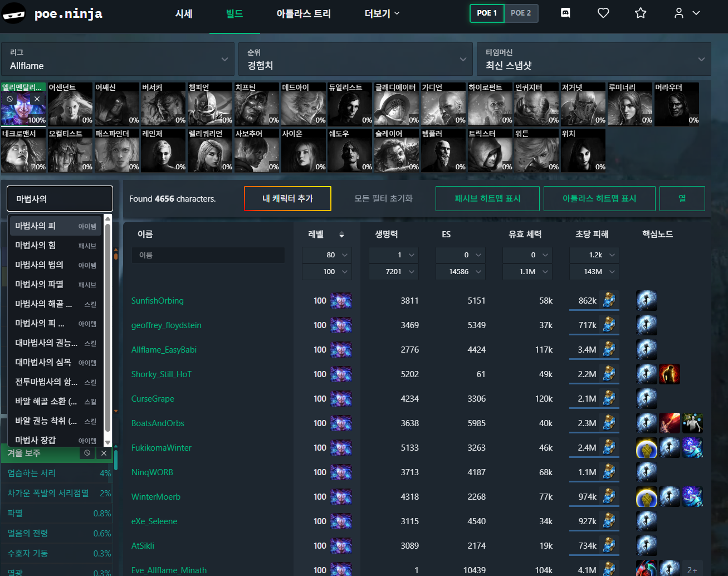Viewport: 728px width, 576px height.
Task: Click the 내 캐릭터 추가 button
Action: point(287,199)
